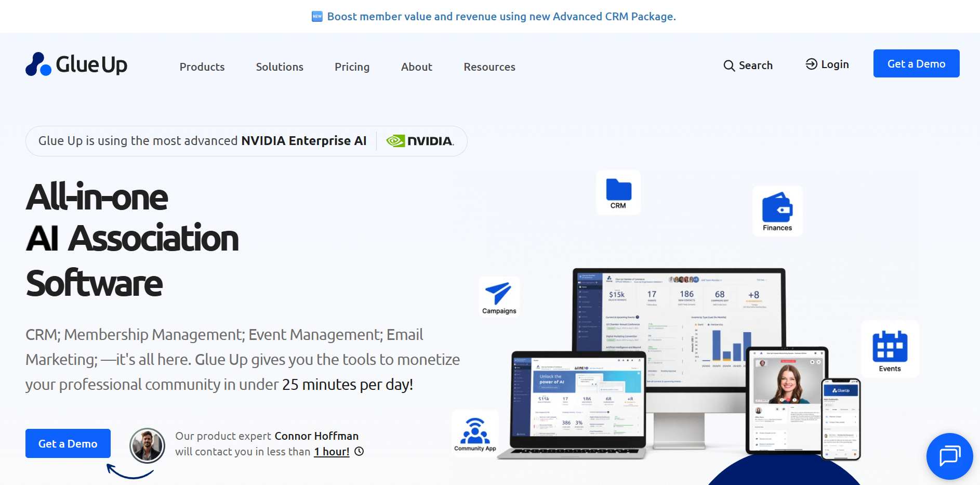Click the NVIDIA logo badge
The height and width of the screenshot is (485, 980).
tap(420, 141)
